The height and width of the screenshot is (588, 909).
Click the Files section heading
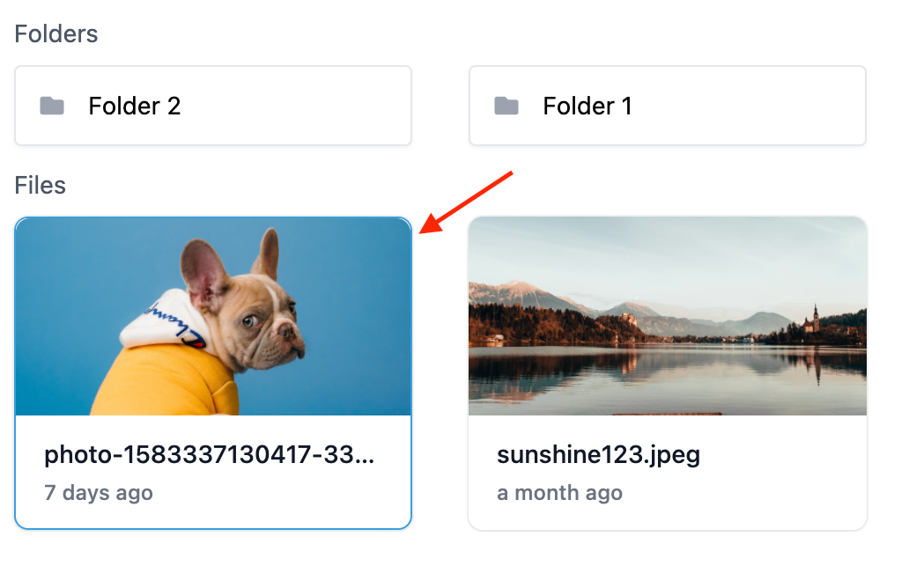(x=41, y=186)
